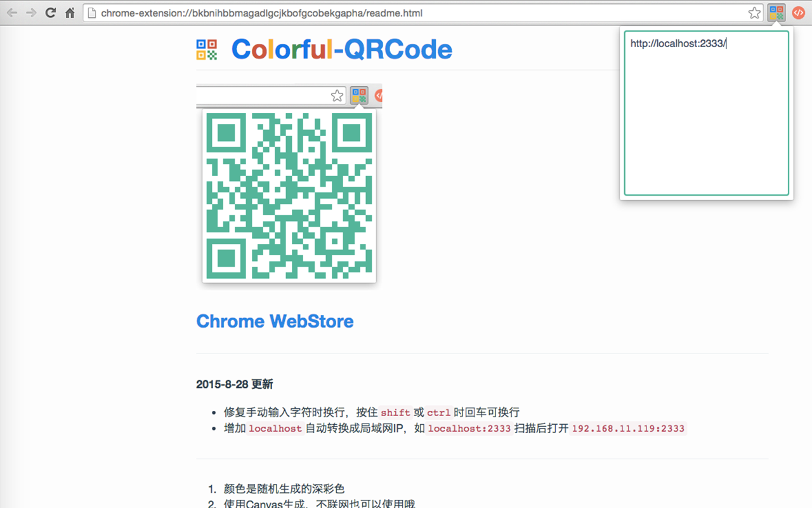Click the 'ctrl' code text
The image size is (812, 508).
click(x=439, y=413)
